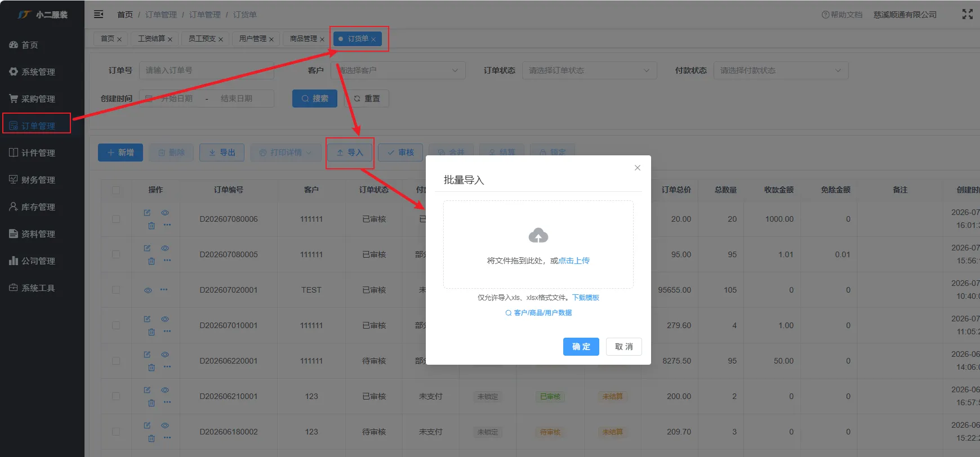Click the 开始日期 start date field
Image resolution: width=980 pixels, height=457 pixels.
177,98
